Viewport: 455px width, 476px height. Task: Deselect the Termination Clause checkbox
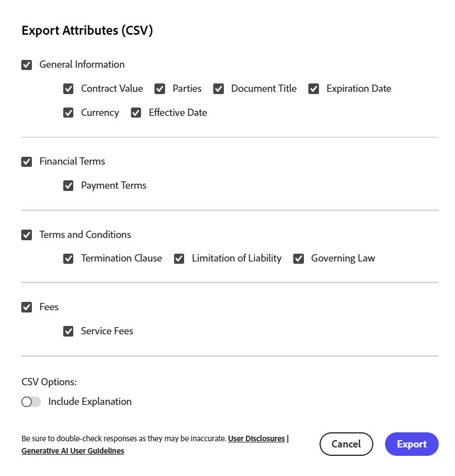tap(68, 259)
